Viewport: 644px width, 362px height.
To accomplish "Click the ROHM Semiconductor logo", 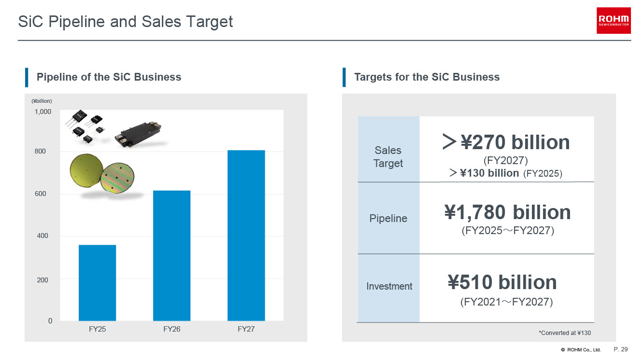I will tap(614, 20).
